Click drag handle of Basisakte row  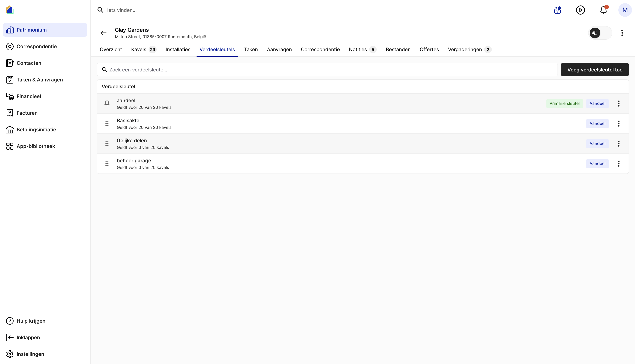click(107, 123)
